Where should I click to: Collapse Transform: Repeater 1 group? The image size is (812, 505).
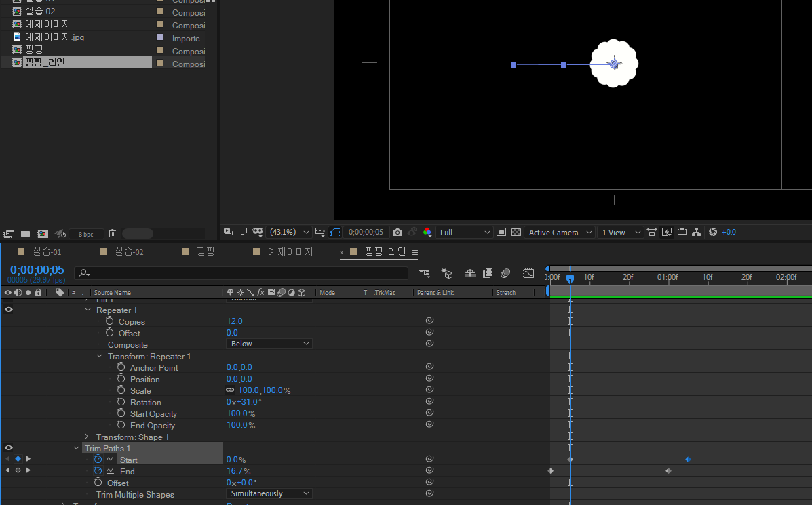(100, 356)
